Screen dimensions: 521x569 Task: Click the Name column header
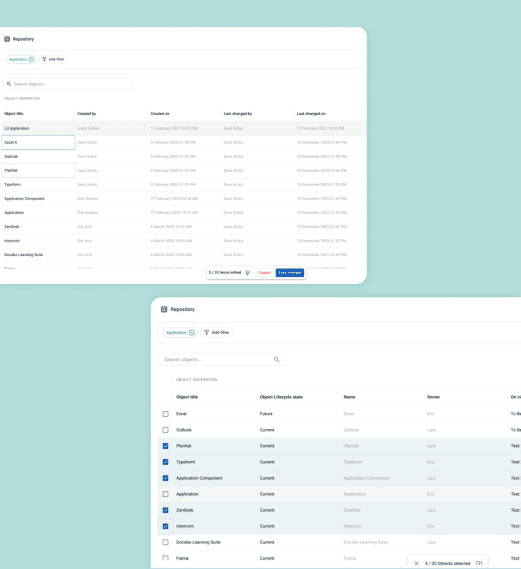tap(349, 397)
